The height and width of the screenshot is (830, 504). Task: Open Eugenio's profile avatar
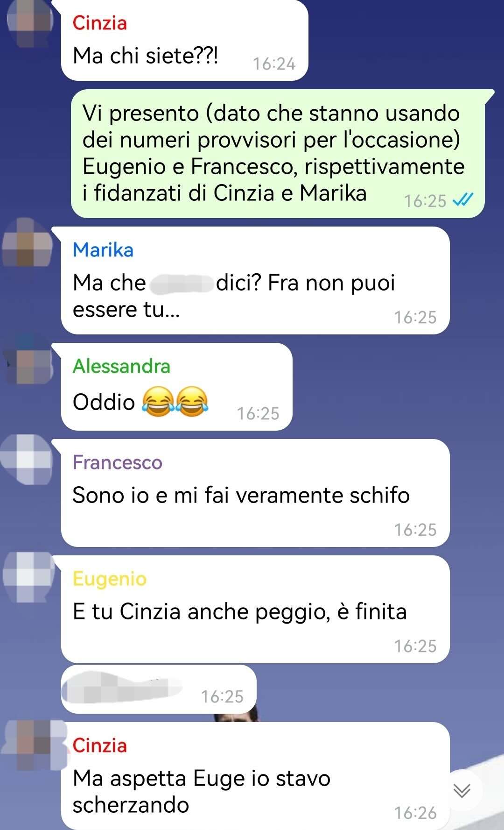[29, 576]
